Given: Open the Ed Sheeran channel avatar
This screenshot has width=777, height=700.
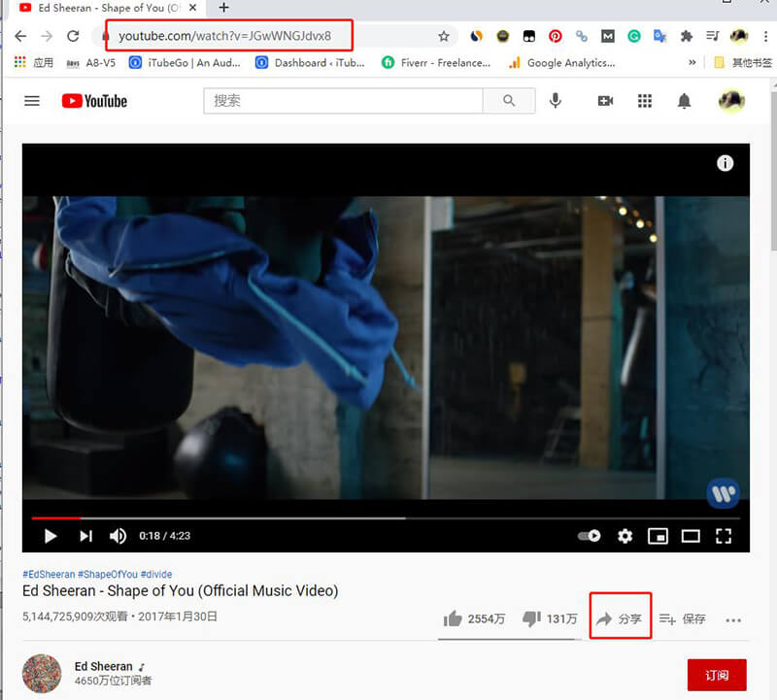Looking at the screenshot, I should click(42, 673).
